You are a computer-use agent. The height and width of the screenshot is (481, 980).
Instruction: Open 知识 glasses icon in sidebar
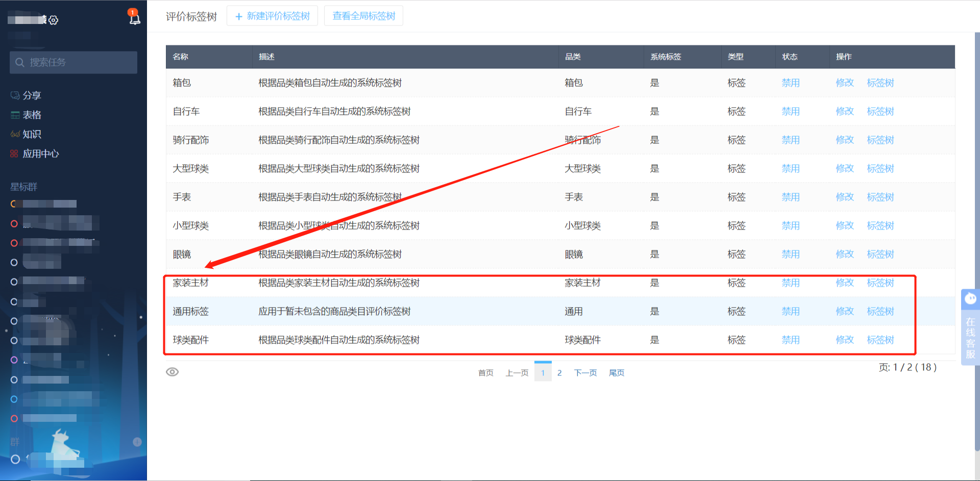click(x=15, y=134)
